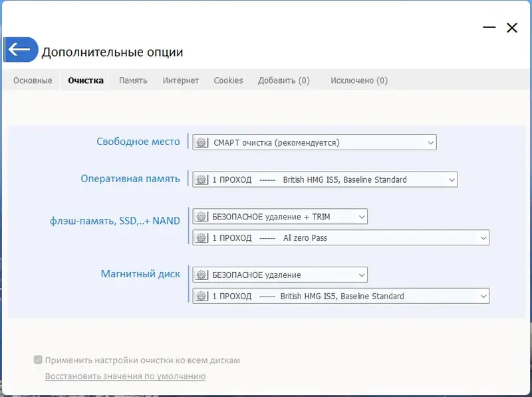The width and height of the screenshot is (532, 397).
Task: Open the Cookies tab
Action: [x=228, y=80]
